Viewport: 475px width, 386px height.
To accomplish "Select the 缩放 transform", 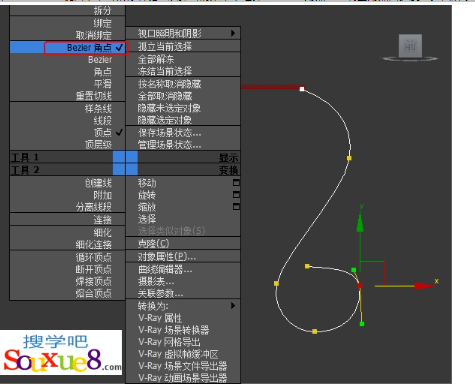I will (x=147, y=207).
